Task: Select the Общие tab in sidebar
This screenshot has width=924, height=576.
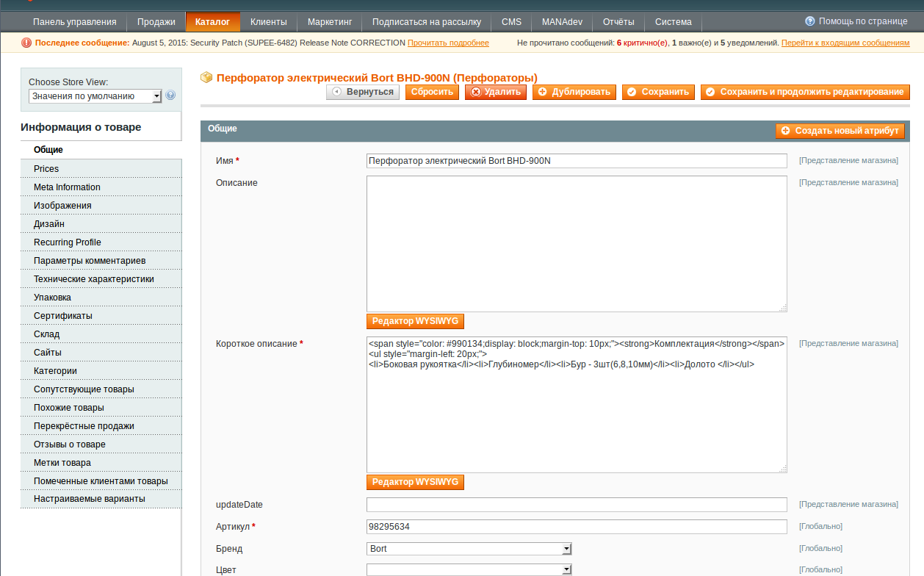Action: [101, 150]
